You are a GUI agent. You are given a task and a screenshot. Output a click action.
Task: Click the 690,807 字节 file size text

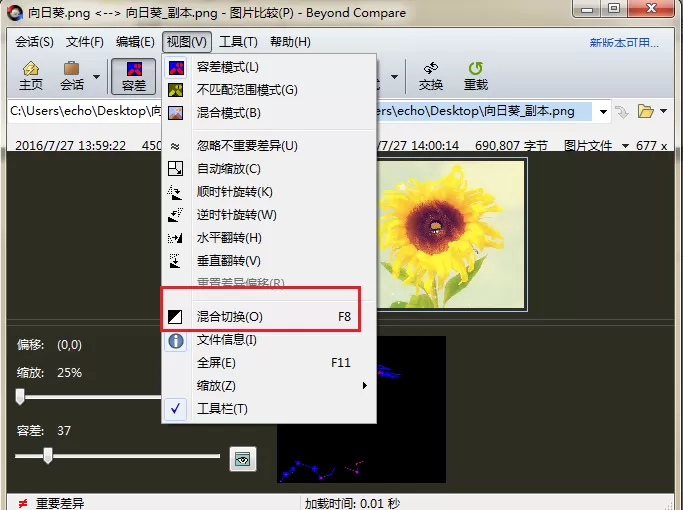(511, 145)
